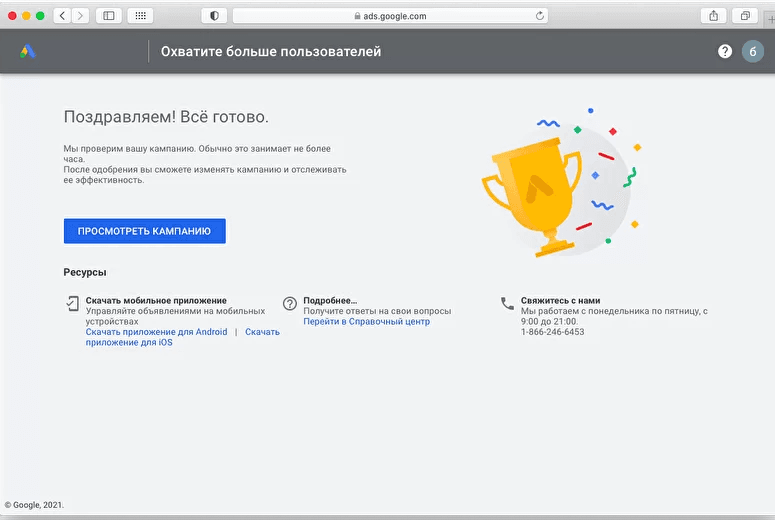The height and width of the screenshot is (520, 775).
Task: Click the heading Поздравляем! Всё готово.
Action: 166,117
